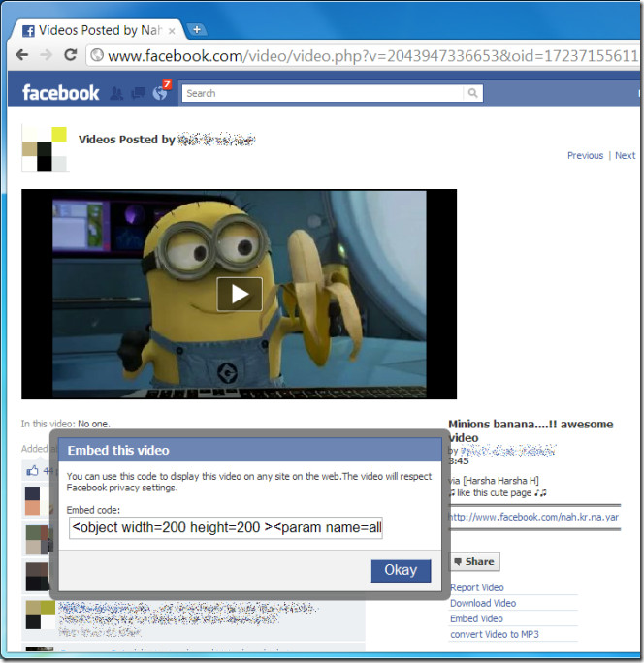Play the Minions banana video

click(x=240, y=294)
